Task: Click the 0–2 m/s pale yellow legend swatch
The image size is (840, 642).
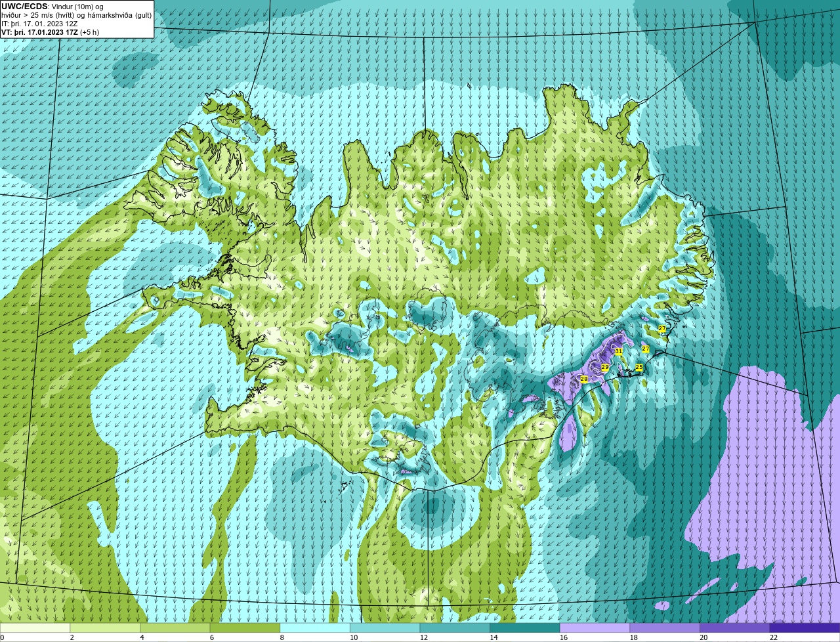Action: [x=35, y=628]
